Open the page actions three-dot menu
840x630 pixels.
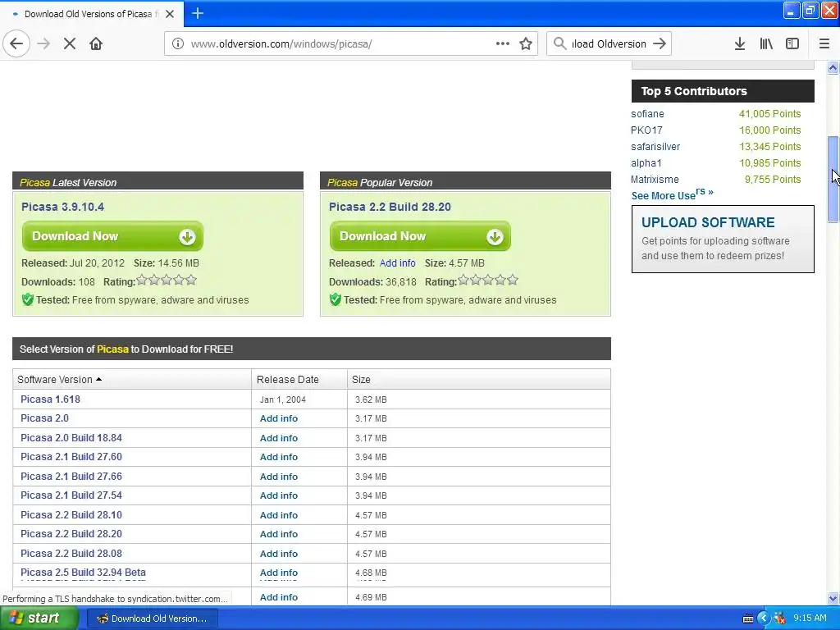(503, 43)
